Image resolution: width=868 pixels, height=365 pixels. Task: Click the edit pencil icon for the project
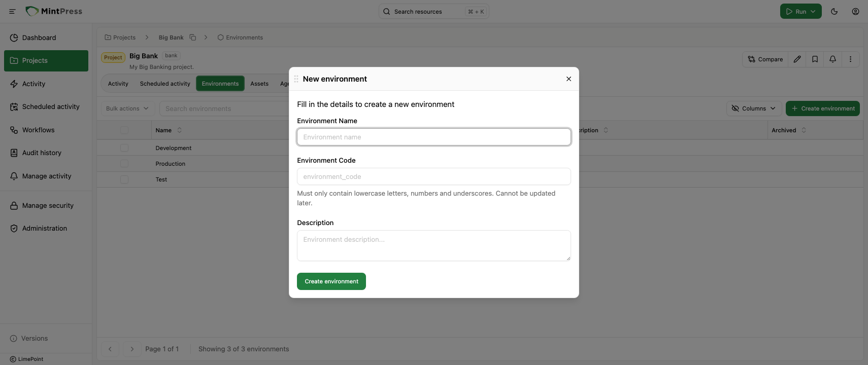point(797,59)
